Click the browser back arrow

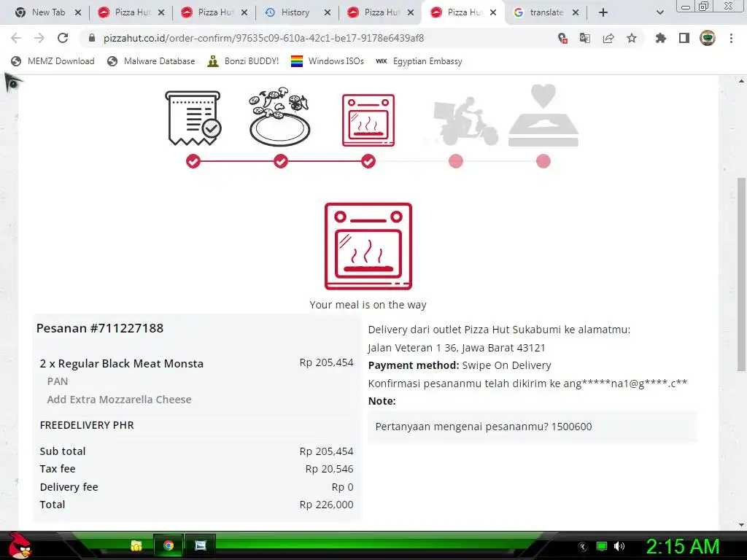pyautogui.click(x=16, y=38)
